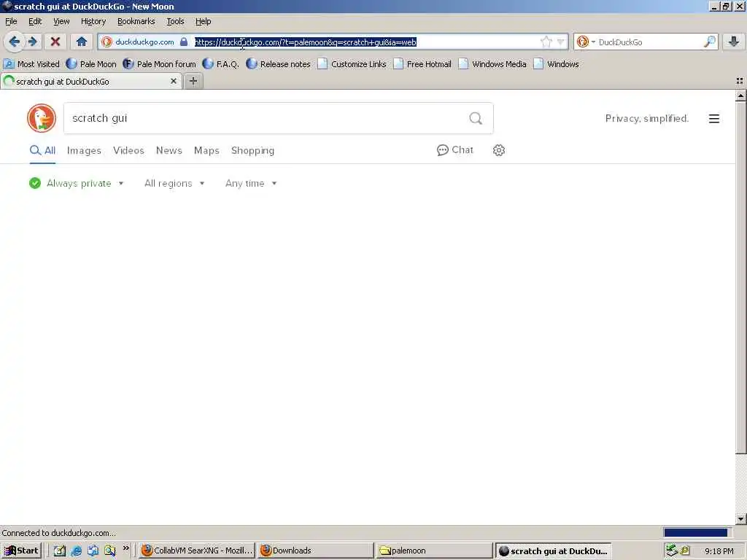The width and height of the screenshot is (747, 560).
Task: Switch to the Images results tab
Action: 84,150
